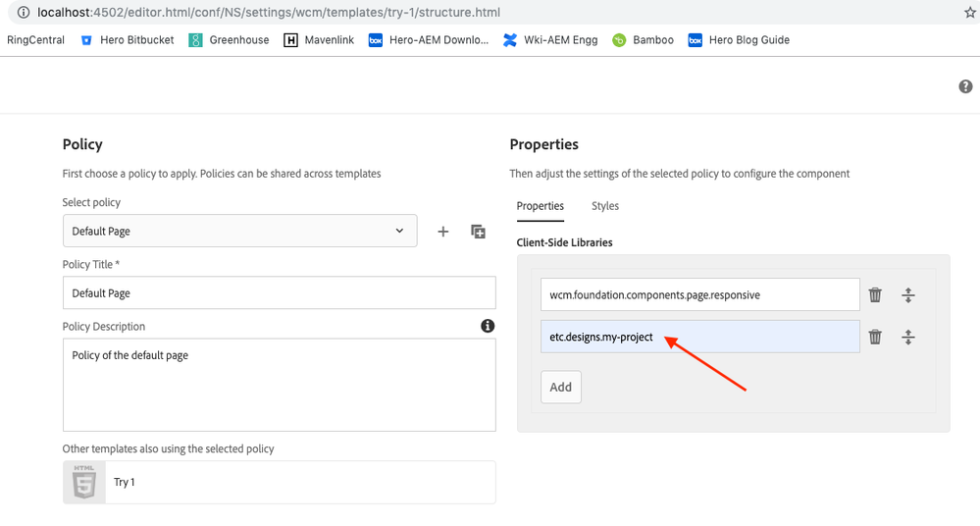Screen dimensions: 980x526
Task: Delete the wcm.foundation.components.page.responsive library entry
Action: point(875,294)
